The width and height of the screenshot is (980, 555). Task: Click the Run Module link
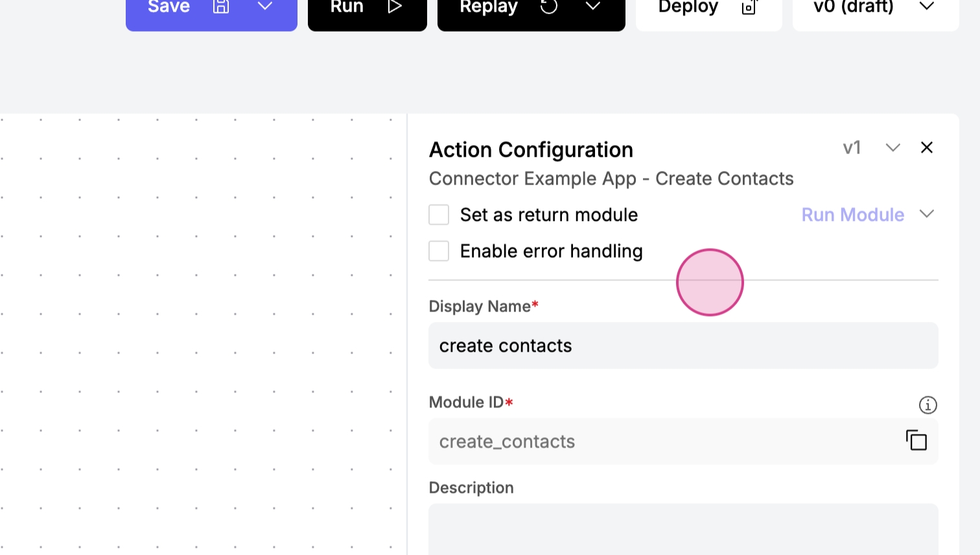point(852,214)
